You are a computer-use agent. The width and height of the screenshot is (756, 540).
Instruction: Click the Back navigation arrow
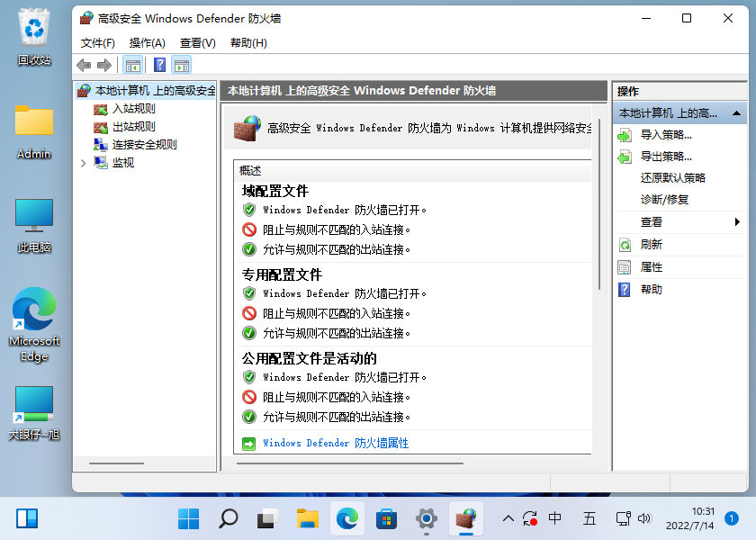click(x=83, y=64)
